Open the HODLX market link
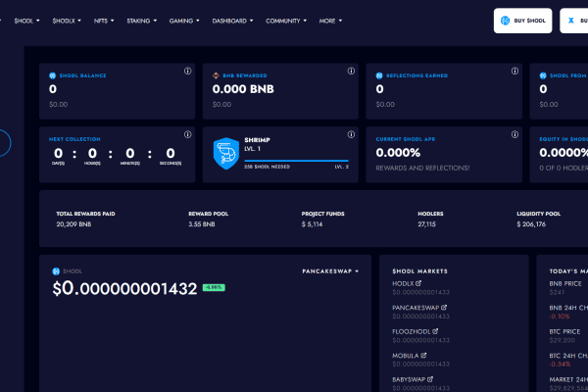This screenshot has height=392, width=588. coord(407,283)
